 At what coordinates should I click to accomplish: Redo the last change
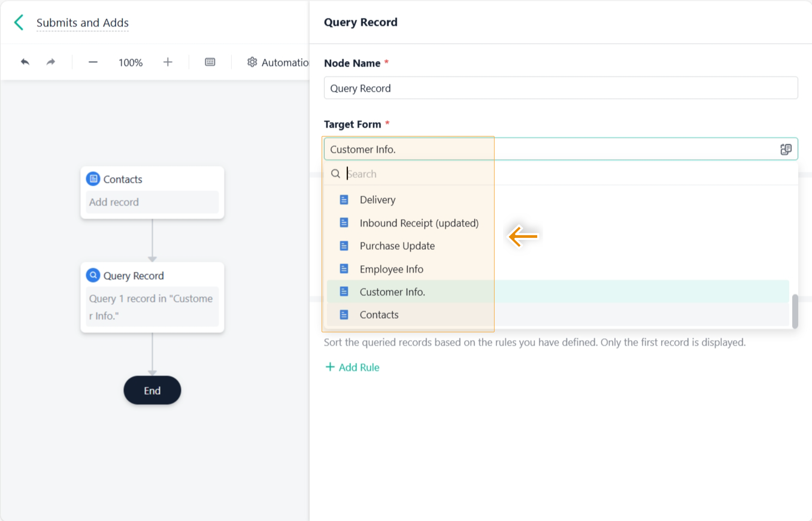[x=51, y=62]
